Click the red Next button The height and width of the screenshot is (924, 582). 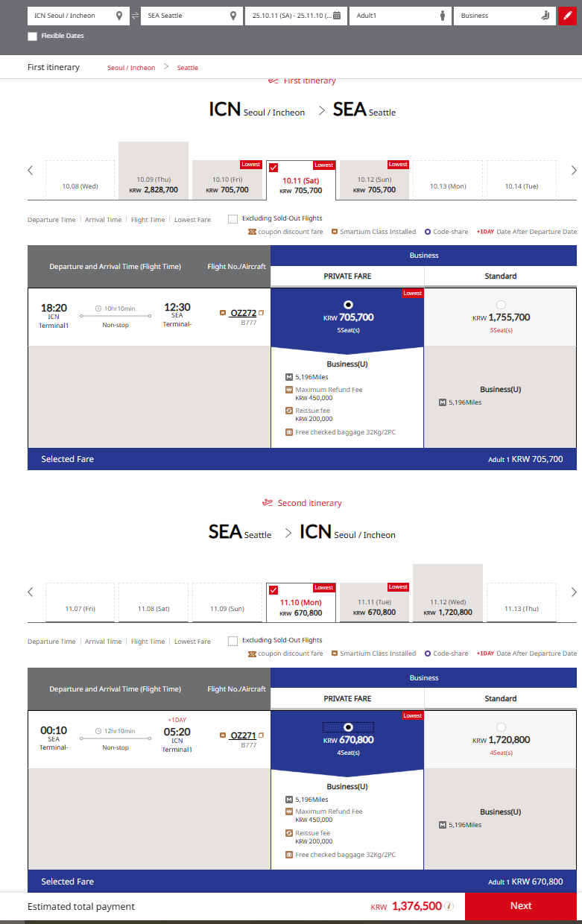click(521, 906)
